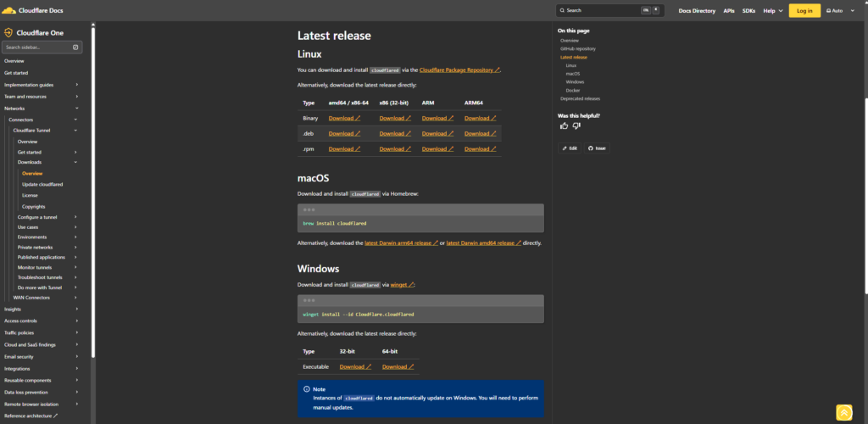Open Cloudflare Package Repository link
The height and width of the screenshot is (424, 868).
click(x=459, y=70)
